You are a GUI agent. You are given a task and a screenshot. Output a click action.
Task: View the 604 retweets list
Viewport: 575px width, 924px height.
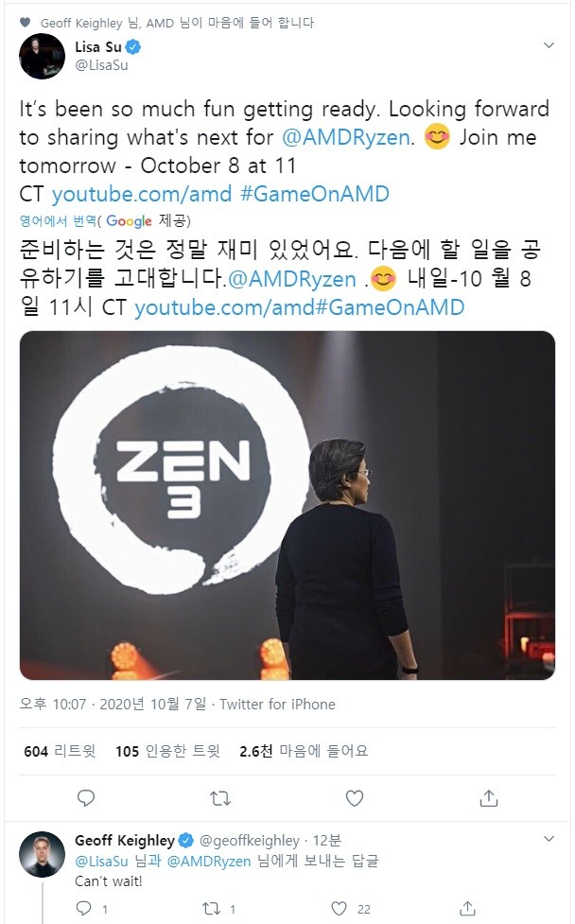[x=60, y=751]
